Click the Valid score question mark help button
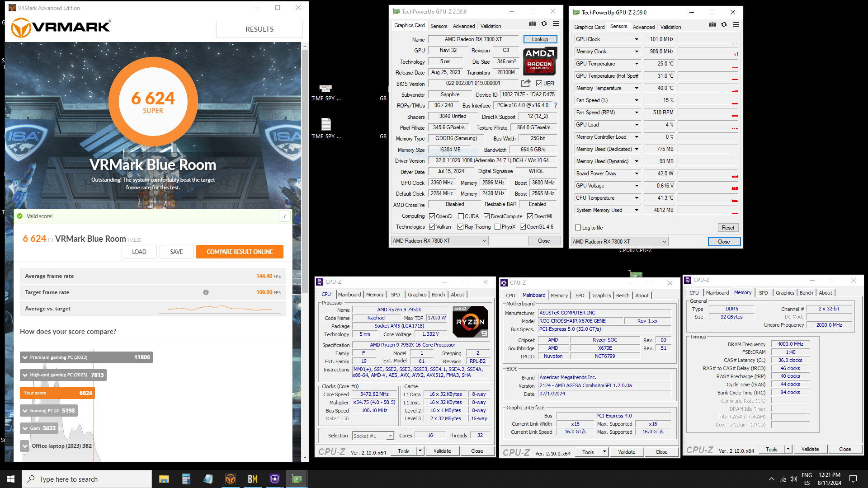The image size is (868, 488). (284, 216)
